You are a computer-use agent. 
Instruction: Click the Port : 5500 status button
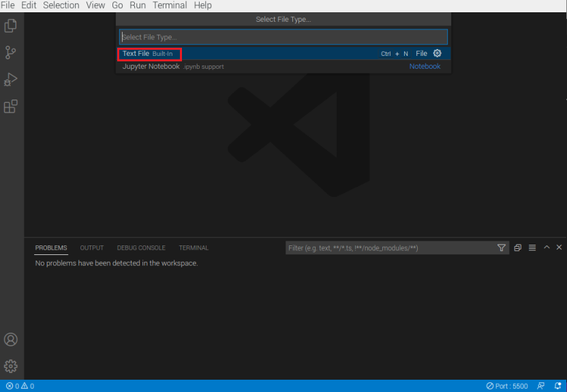click(x=507, y=386)
